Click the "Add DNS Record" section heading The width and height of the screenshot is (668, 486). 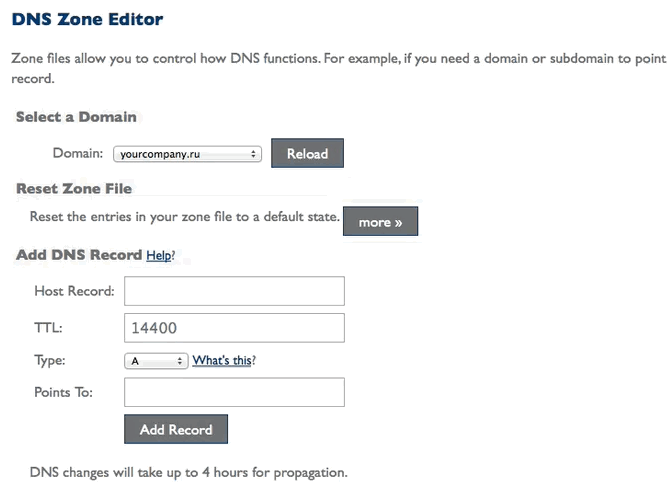[79, 255]
